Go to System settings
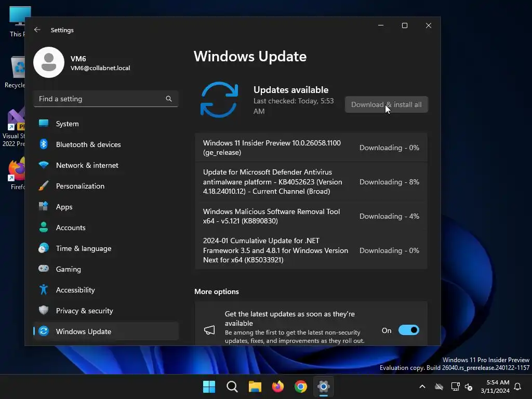The width and height of the screenshot is (532, 399). pyautogui.click(x=106, y=124)
